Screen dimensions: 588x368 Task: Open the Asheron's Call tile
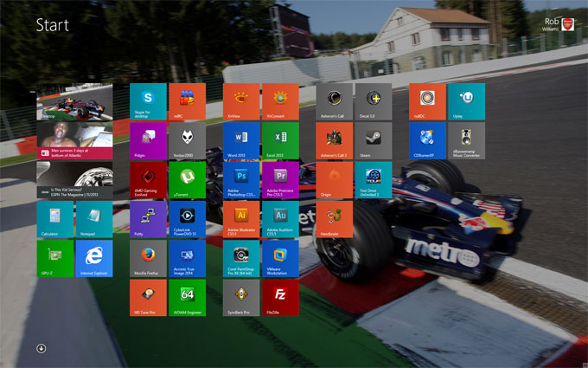(335, 102)
